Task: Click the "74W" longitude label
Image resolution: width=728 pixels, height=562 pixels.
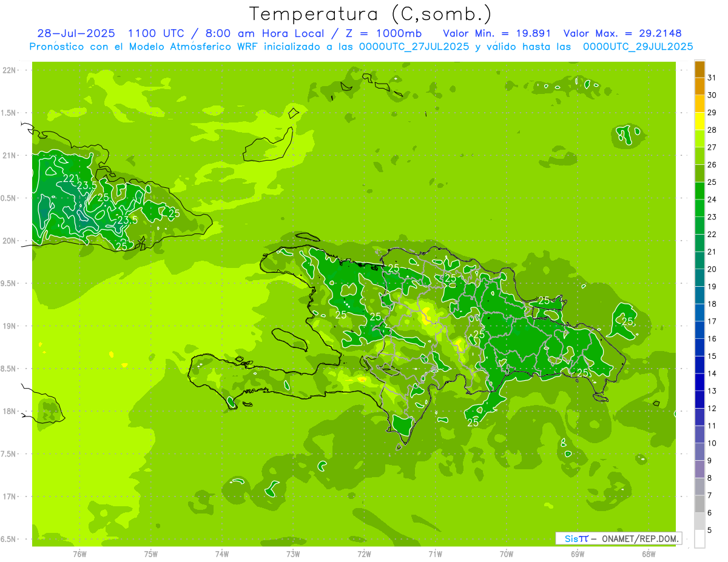Action: pyautogui.click(x=222, y=554)
